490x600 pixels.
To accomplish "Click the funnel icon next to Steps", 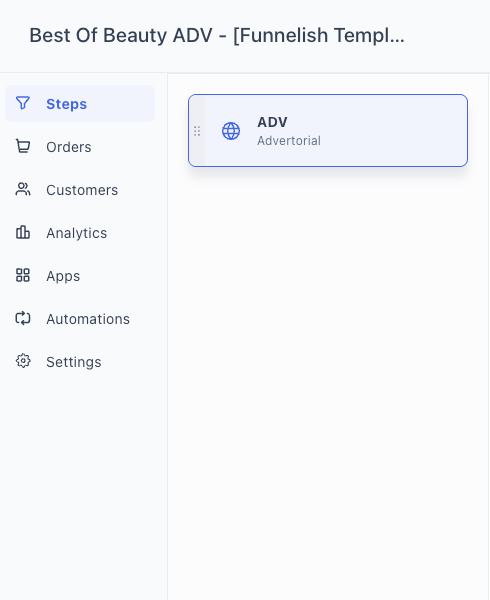I will pyautogui.click(x=23, y=103).
